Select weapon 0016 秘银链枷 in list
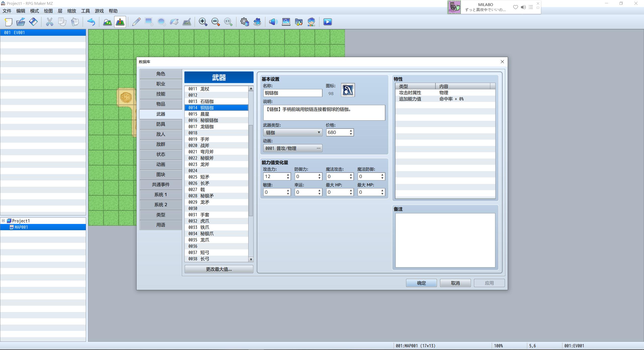 pyautogui.click(x=216, y=120)
